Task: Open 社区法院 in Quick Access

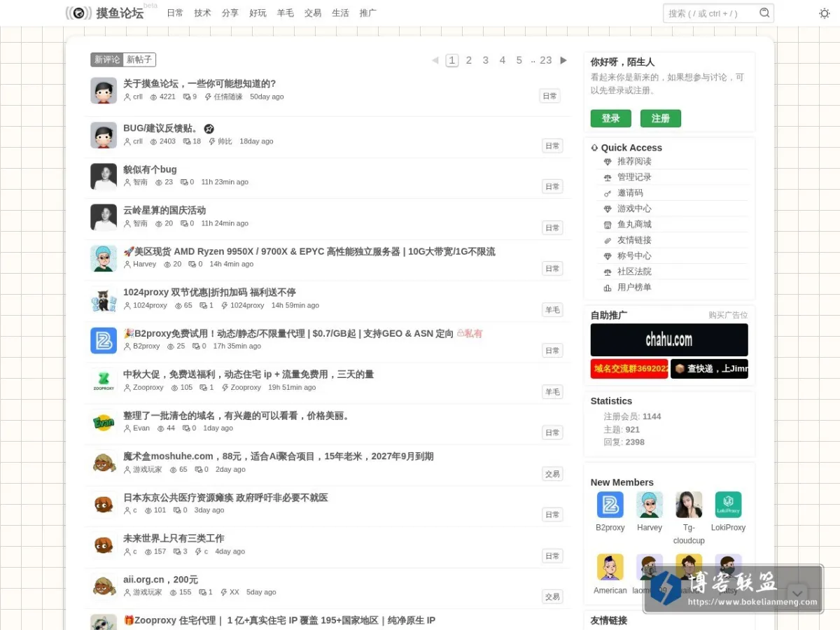Action: (x=634, y=272)
